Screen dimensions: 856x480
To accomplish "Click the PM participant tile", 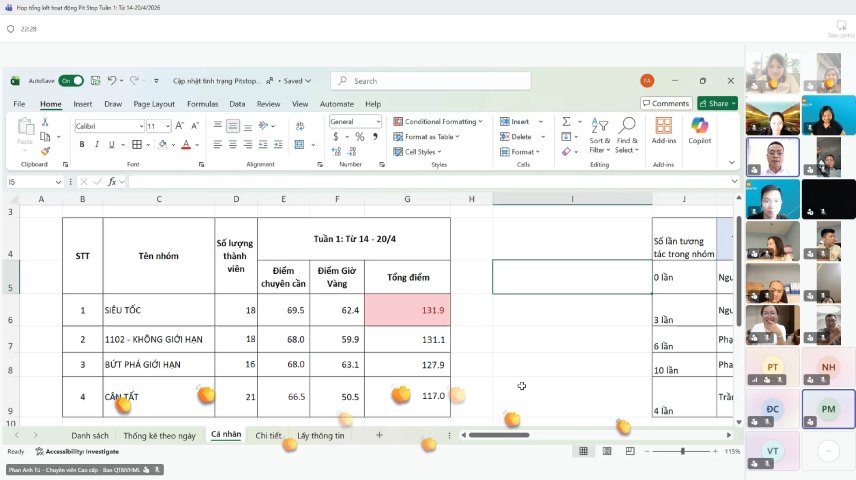I will tap(828, 409).
